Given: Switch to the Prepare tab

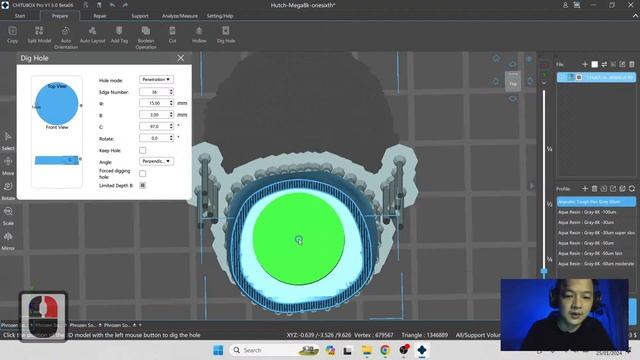Looking at the screenshot, I should [x=60, y=16].
